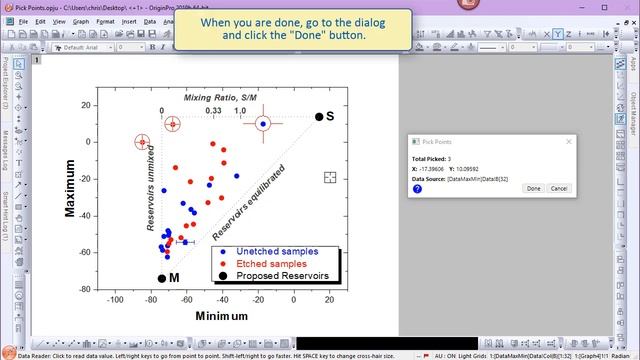Click the Pick Points help icon
Screen dimensions: 640x360
(x=417, y=189)
